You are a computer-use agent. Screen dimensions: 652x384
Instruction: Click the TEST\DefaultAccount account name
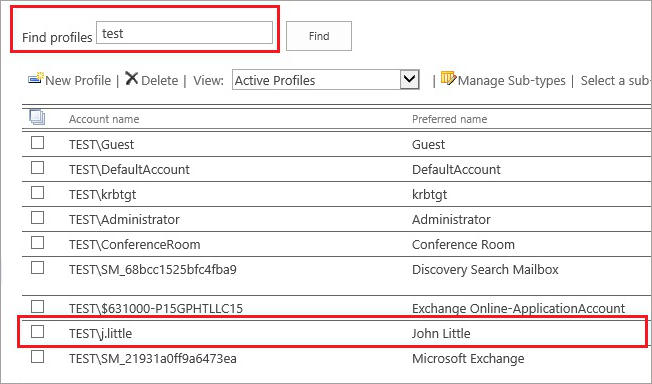[129, 169]
